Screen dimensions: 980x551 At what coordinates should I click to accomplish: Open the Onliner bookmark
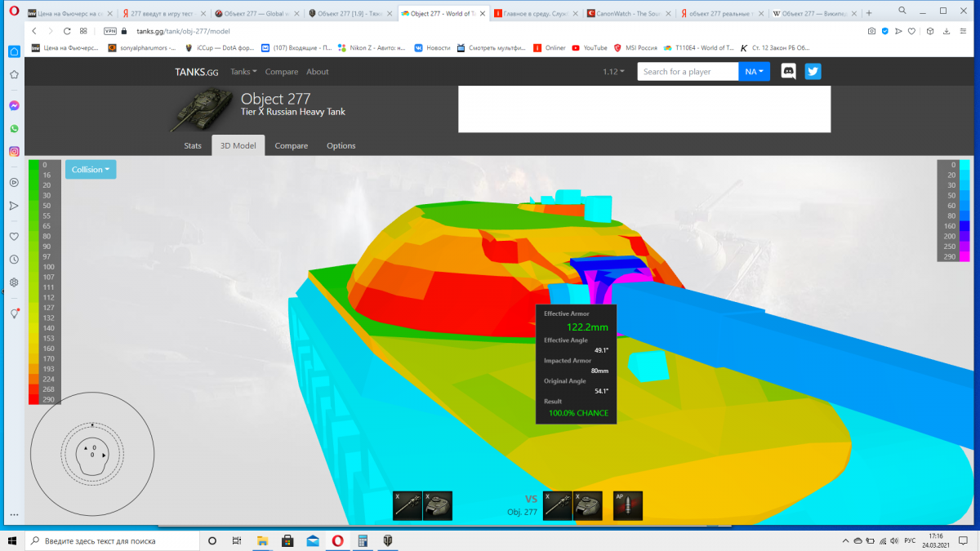(550, 48)
